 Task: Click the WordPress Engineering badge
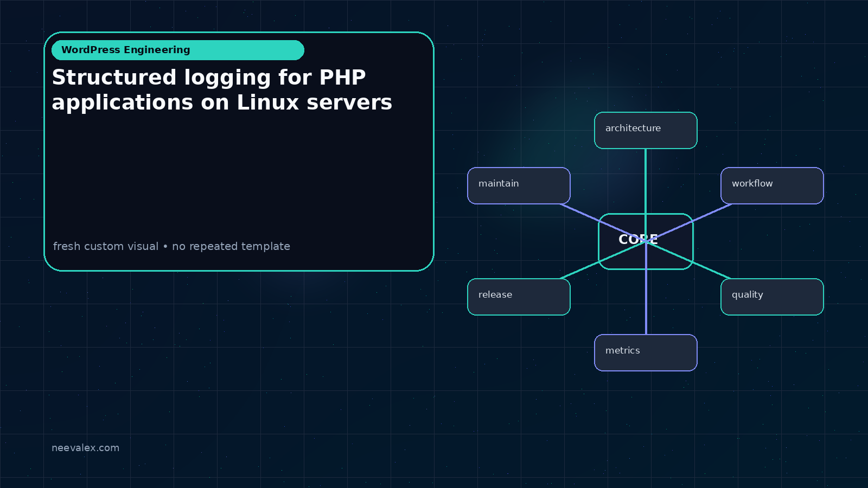[x=178, y=50]
